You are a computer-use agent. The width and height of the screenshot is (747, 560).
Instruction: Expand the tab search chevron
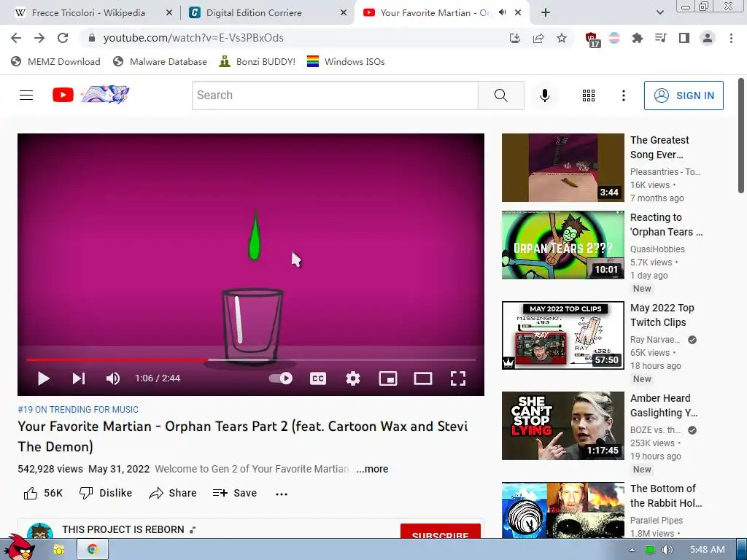[659, 13]
